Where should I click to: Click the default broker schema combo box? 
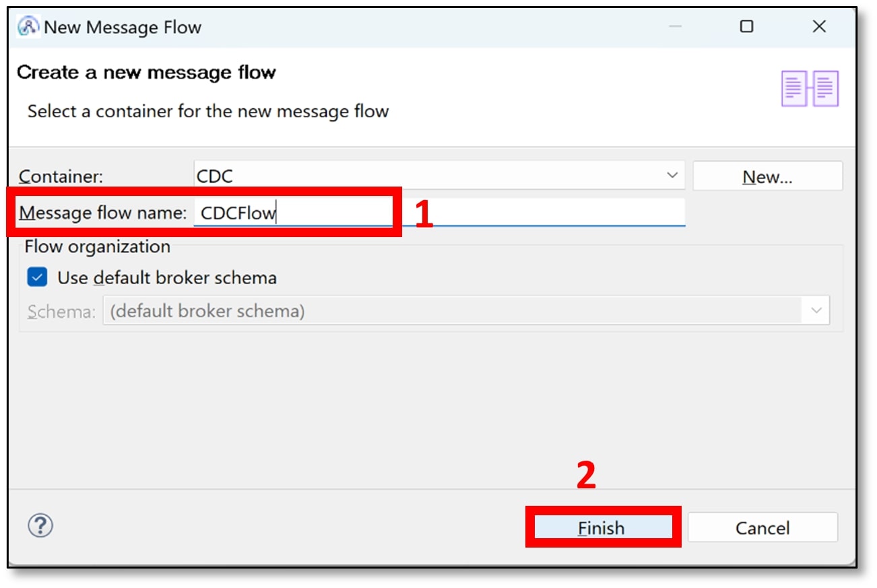tap(451, 311)
